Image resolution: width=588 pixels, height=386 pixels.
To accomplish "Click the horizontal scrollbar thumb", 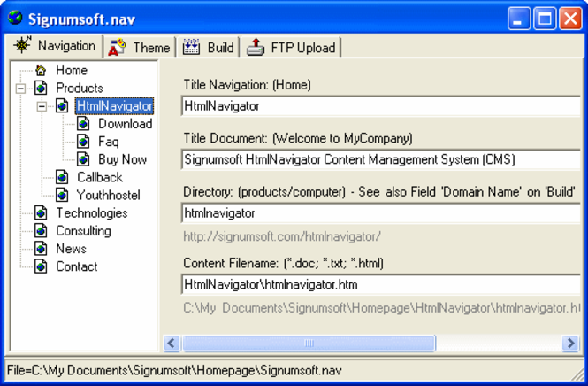I will point(309,343).
